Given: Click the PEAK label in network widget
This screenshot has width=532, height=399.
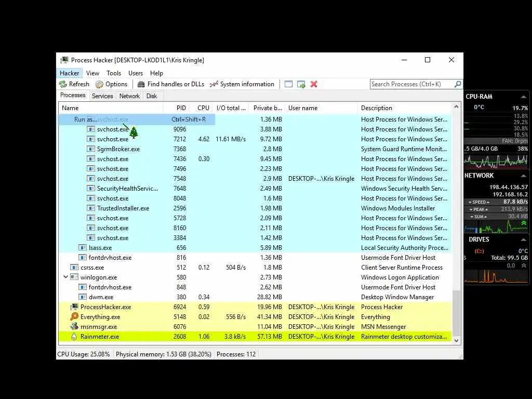Looking at the screenshot, I should (x=478, y=209).
